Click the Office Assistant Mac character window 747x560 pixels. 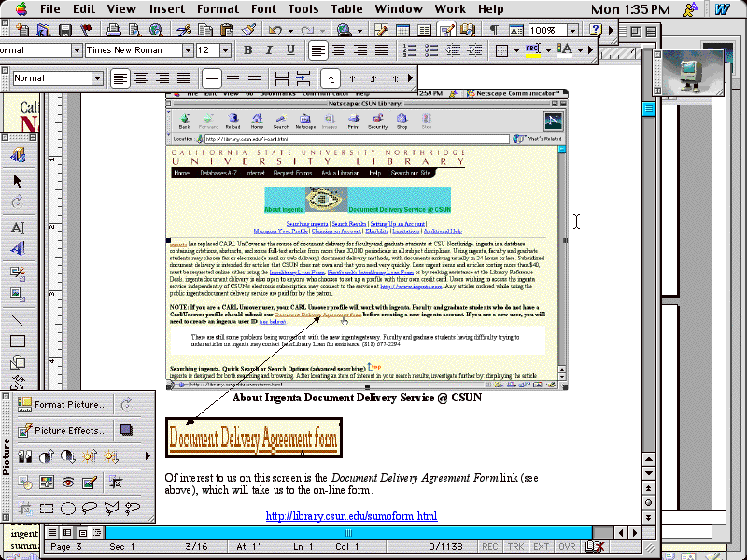tap(688, 73)
